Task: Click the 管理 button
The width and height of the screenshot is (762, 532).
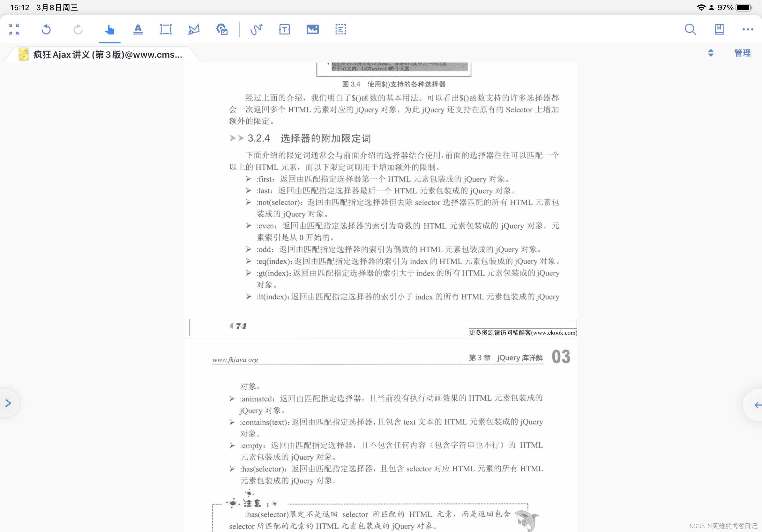Action: tap(742, 53)
